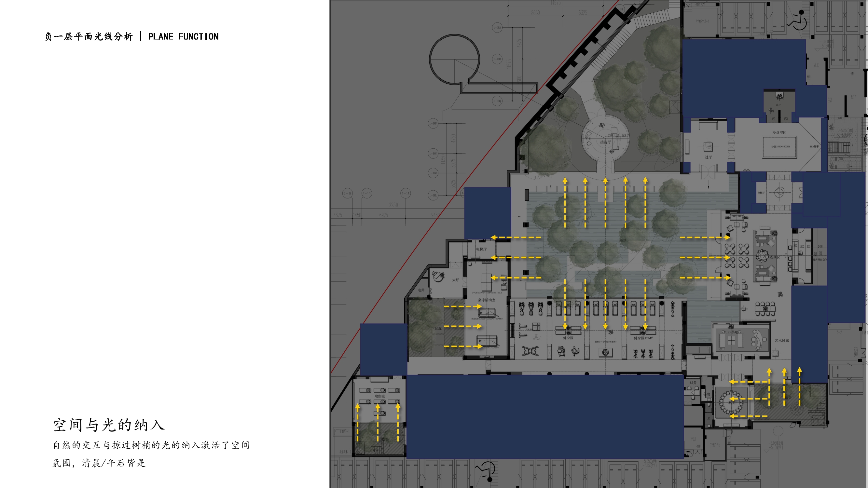Image resolution: width=868 pixels, height=488 pixels.
Task: Click the 财务 room label
Action: tap(693, 383)
